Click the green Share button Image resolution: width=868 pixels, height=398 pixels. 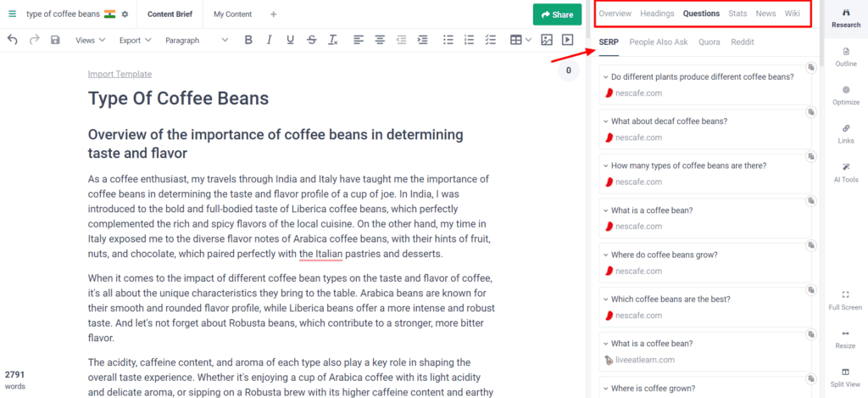click(557, 14)
